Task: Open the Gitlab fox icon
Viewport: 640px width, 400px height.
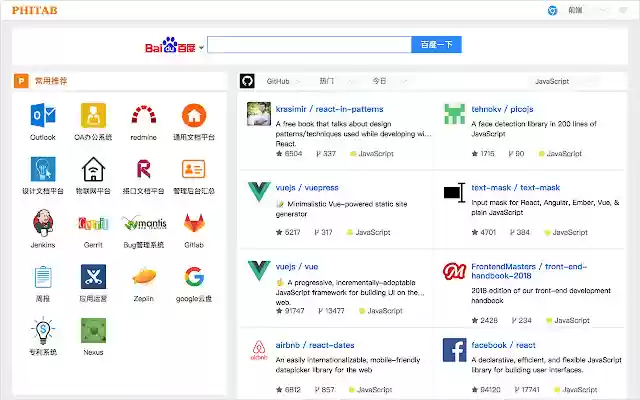Action: [194, 223]
